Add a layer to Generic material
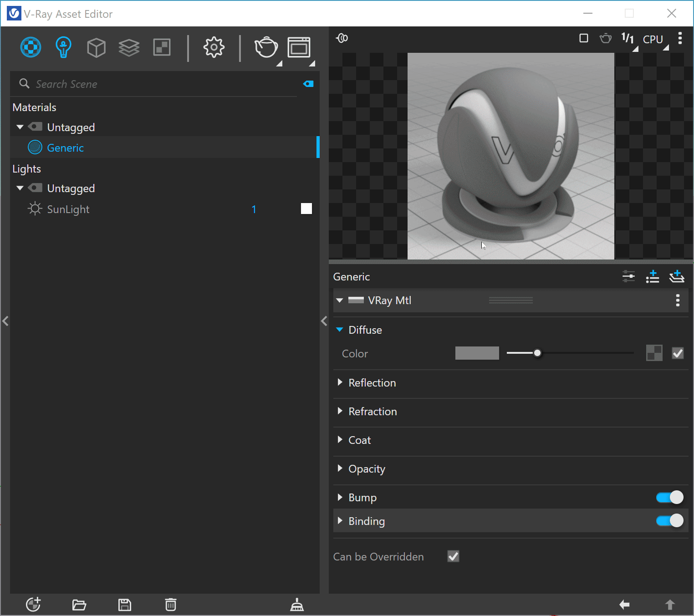Screen dimensions: 694x616 tap(677, 276)
